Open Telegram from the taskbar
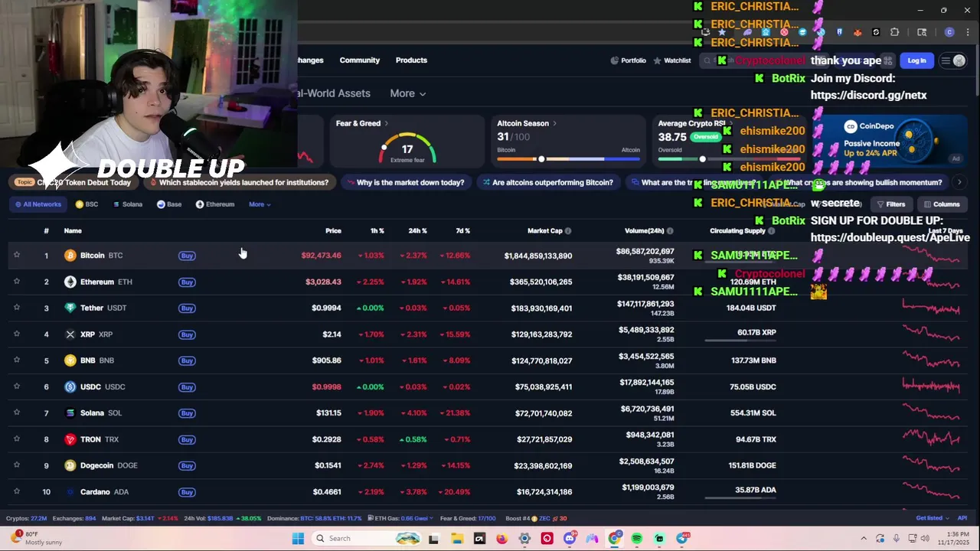Screen dimensions: 980x551 coord(682,538)
